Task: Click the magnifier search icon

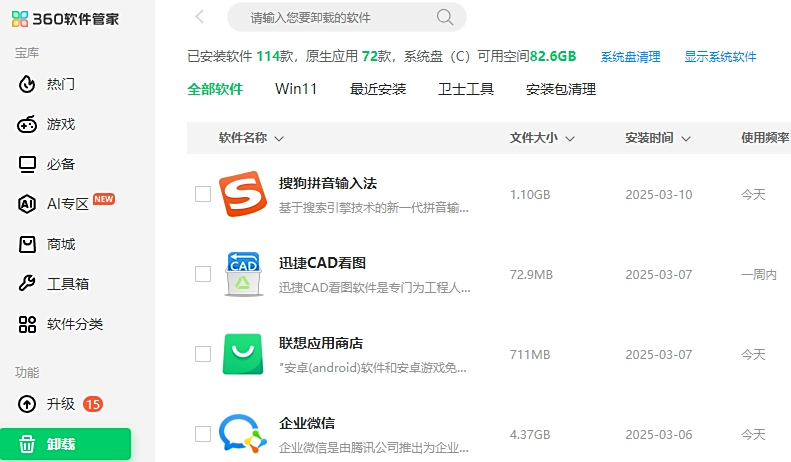Action: coord(445,17)
